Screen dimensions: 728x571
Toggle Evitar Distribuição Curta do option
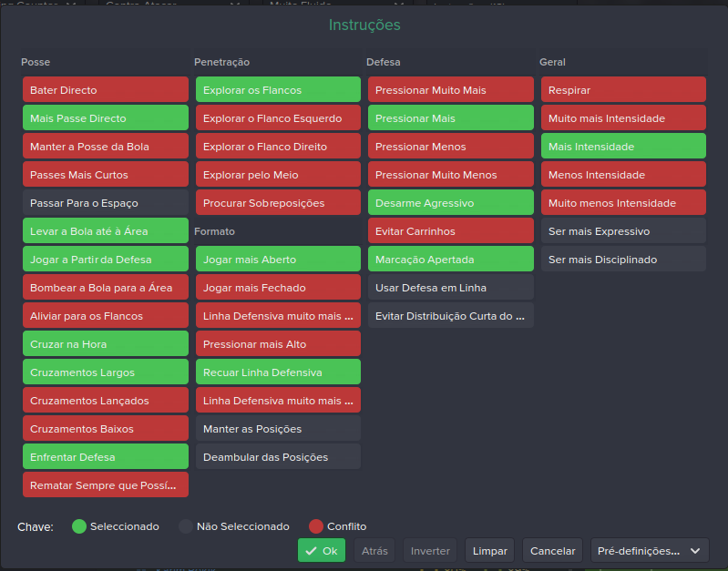(451, 316)
